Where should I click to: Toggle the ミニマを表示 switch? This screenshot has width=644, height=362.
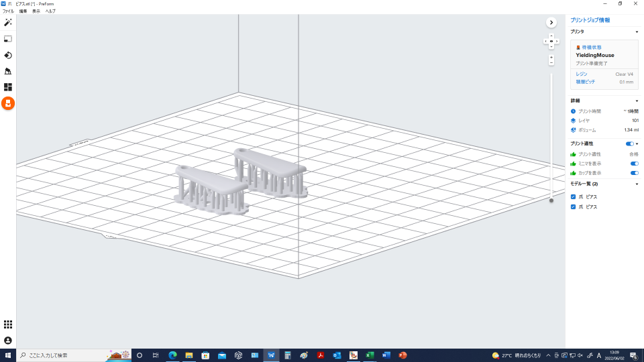(x=634, y=164)
